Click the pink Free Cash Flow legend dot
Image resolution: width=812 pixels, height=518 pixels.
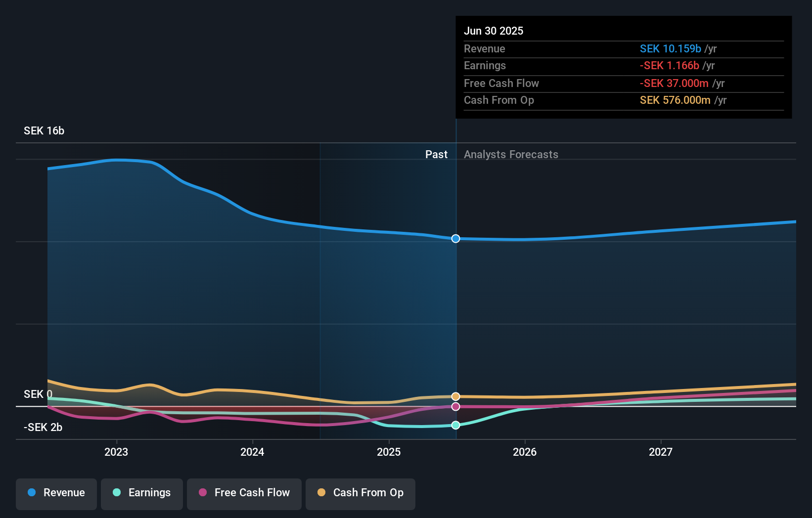203,493
